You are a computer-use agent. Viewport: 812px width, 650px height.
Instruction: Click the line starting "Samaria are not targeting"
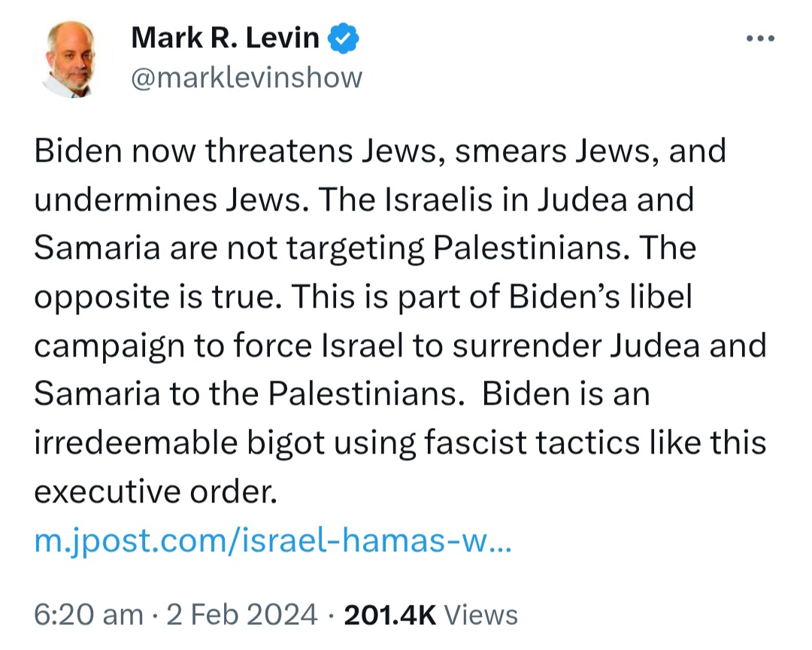[365, 248]
